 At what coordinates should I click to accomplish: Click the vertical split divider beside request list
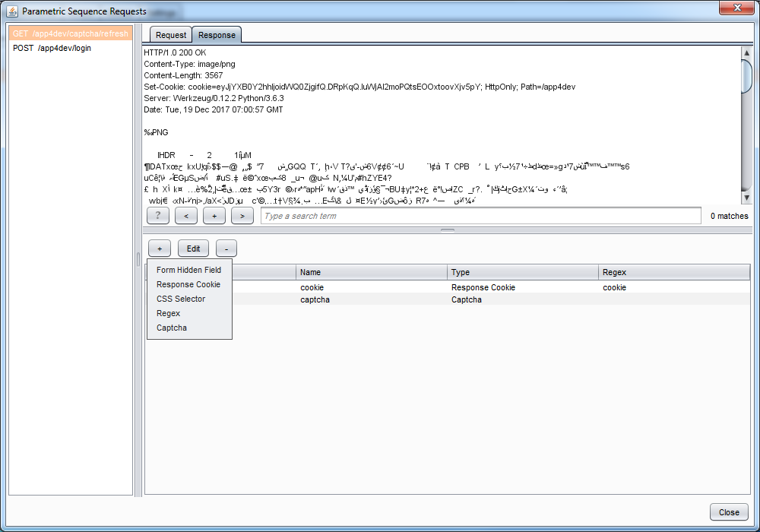point(138,260)
